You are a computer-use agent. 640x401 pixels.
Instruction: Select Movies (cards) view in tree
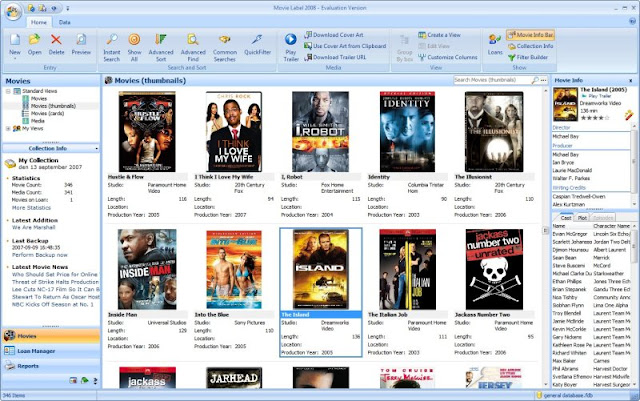47,114
